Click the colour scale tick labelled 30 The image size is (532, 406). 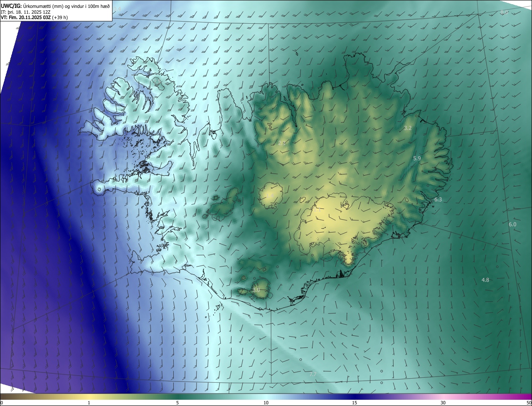443,403
